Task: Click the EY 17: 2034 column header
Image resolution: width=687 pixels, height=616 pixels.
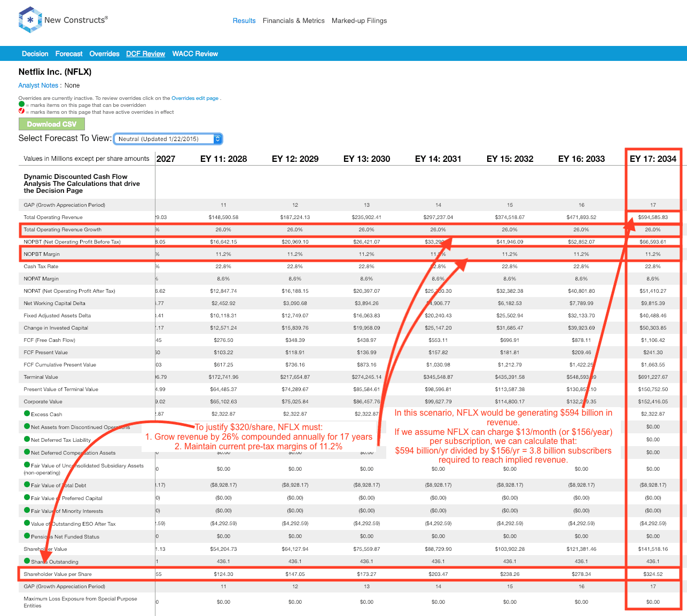Action: 653,159
